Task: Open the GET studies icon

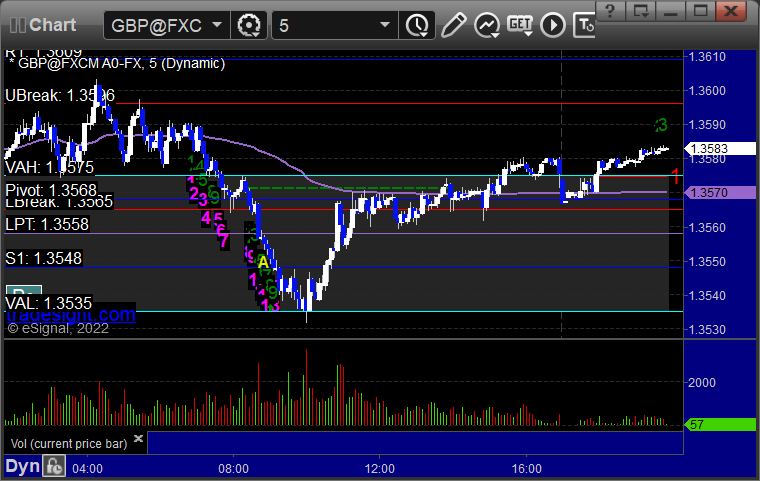Action: [520, 25]
